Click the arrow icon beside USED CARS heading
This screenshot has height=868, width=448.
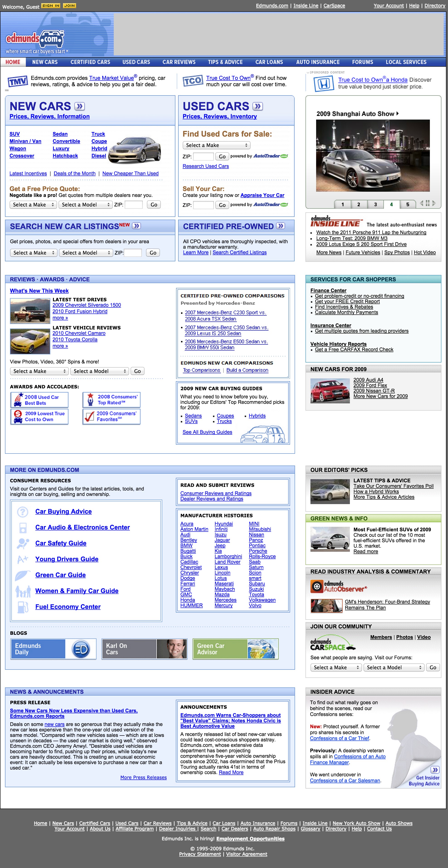(257, 106)
